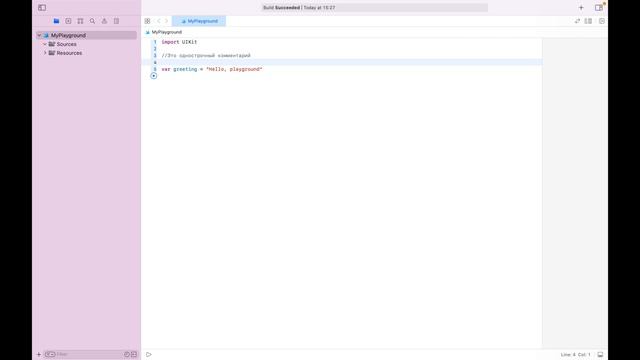Toggle the navigator sidebar button

[42, 8]
